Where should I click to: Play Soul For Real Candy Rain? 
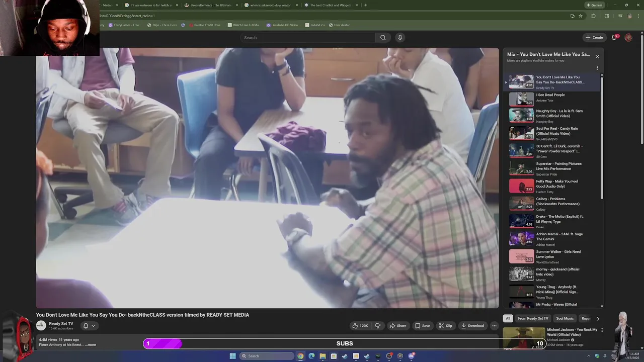(x=552, y=133)
